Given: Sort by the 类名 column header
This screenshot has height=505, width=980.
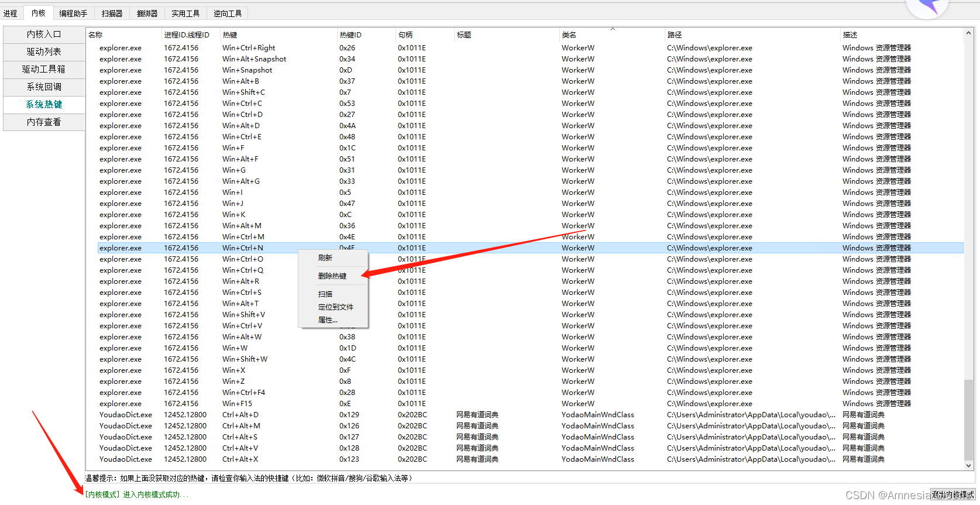Looking at the screenshot, I should coord(612,35).
